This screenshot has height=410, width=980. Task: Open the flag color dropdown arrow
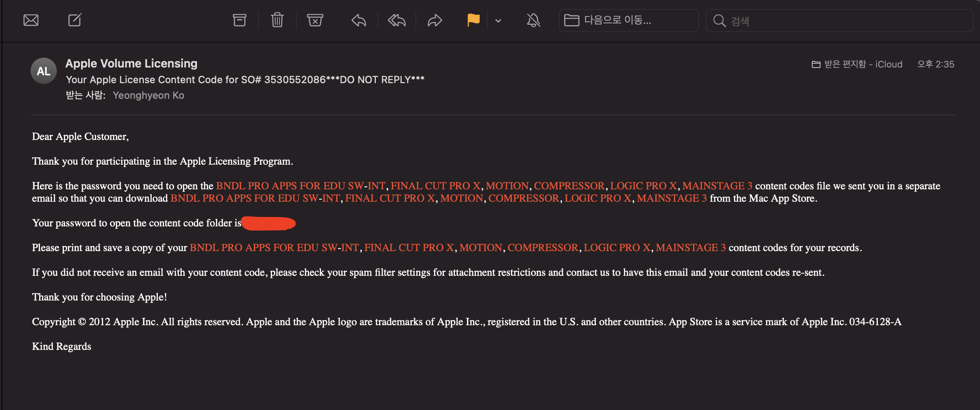point(498,21)
